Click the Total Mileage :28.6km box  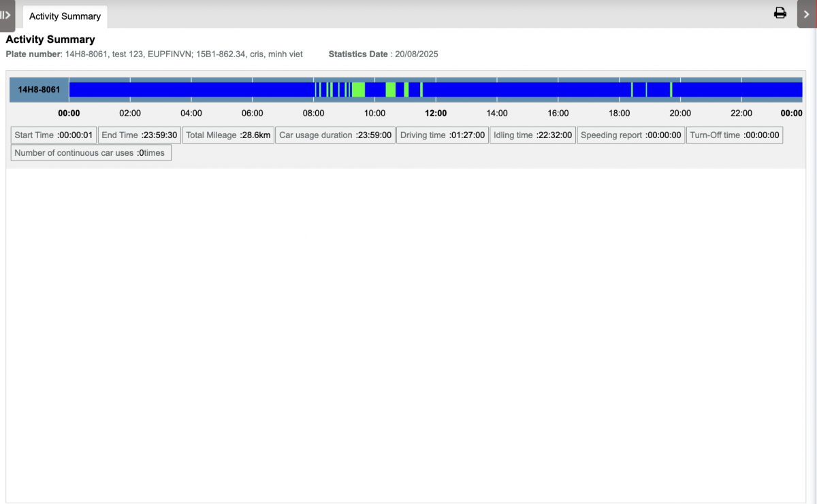click(228, 135)
